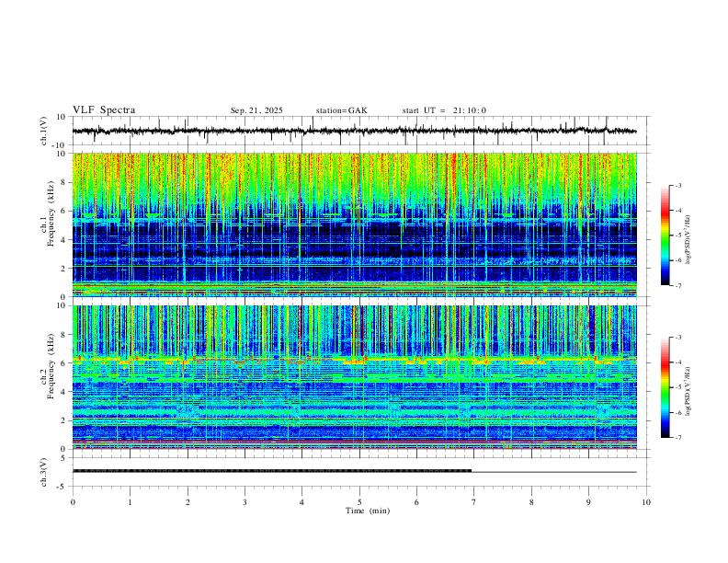Click the "2" minute tick on time axis
Image resolution: width=728 pixels, height=563 pixels.
point(188,502)
